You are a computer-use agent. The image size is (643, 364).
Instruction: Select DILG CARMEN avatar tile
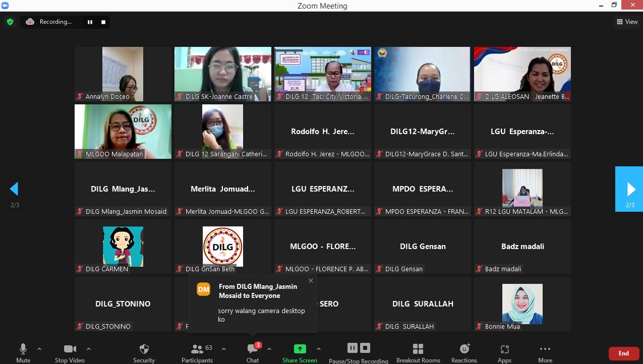123,247
